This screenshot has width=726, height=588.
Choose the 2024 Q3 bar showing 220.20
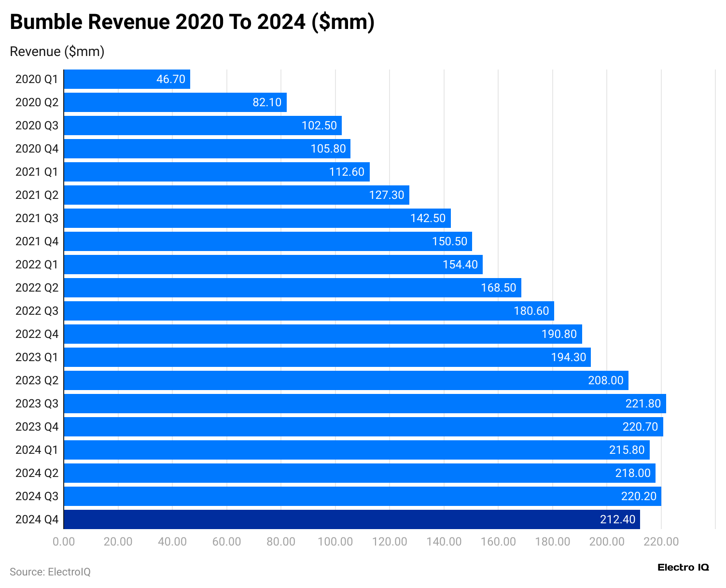363,496
